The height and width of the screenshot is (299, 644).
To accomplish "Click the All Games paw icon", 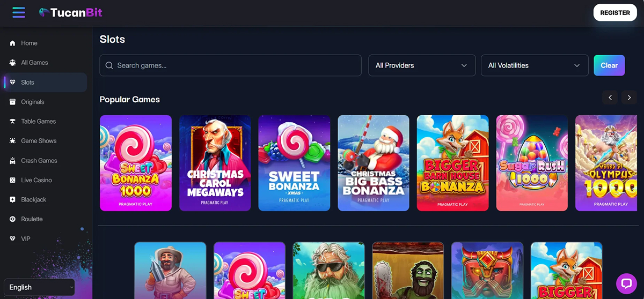I will tap(12, 63).
